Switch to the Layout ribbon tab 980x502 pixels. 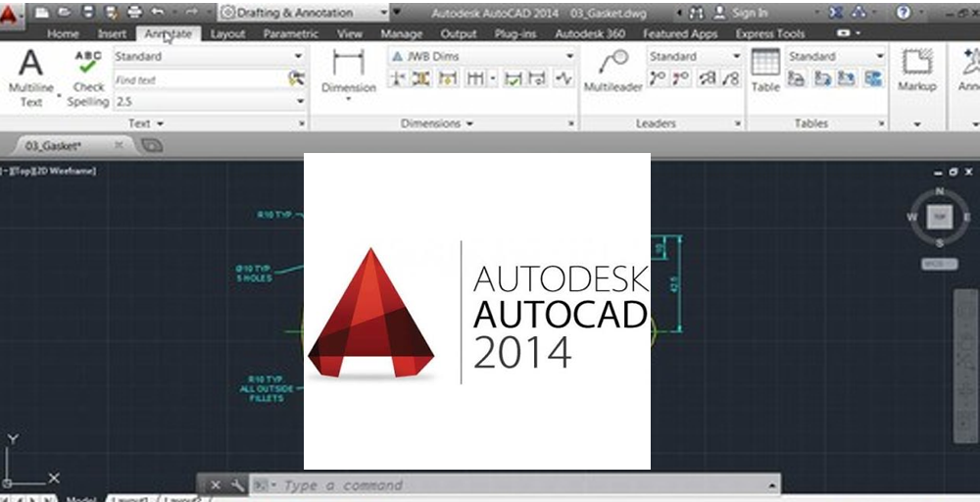tap(227, 33)
